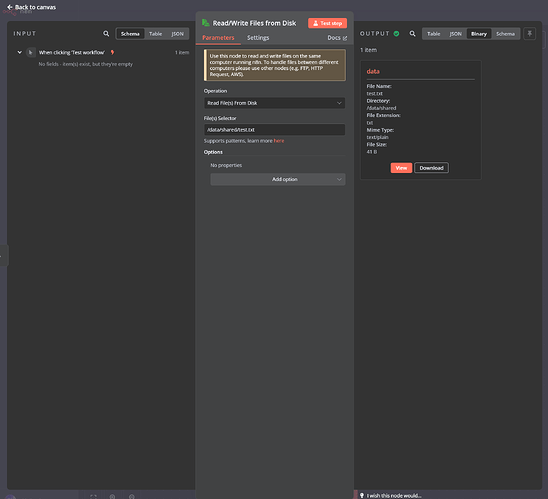Click the lightbulb feedback icon
548x499 pixels.
(x=362, y=495)
